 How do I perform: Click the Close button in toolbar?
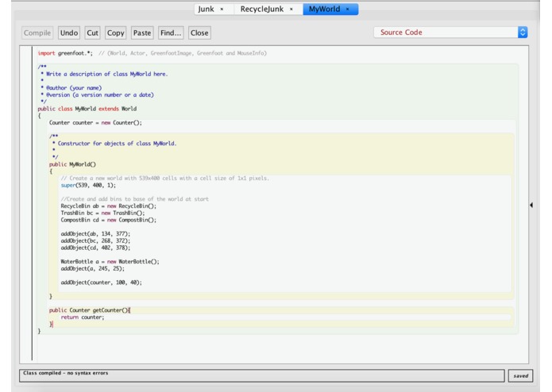point(199,33)
